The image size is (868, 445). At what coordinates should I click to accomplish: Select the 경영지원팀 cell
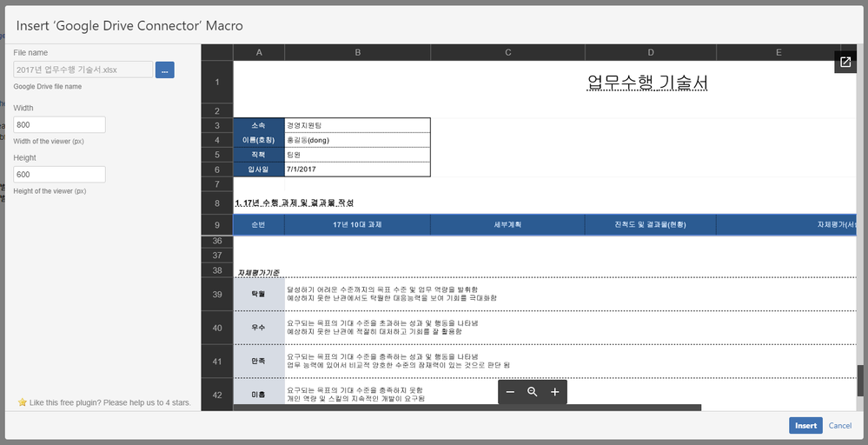point(358,125)
